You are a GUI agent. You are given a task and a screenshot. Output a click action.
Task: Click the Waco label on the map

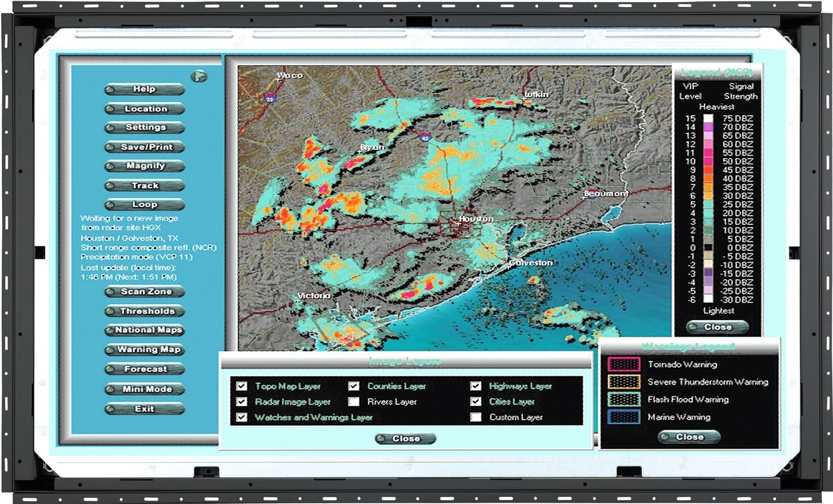tap(290, 76)
